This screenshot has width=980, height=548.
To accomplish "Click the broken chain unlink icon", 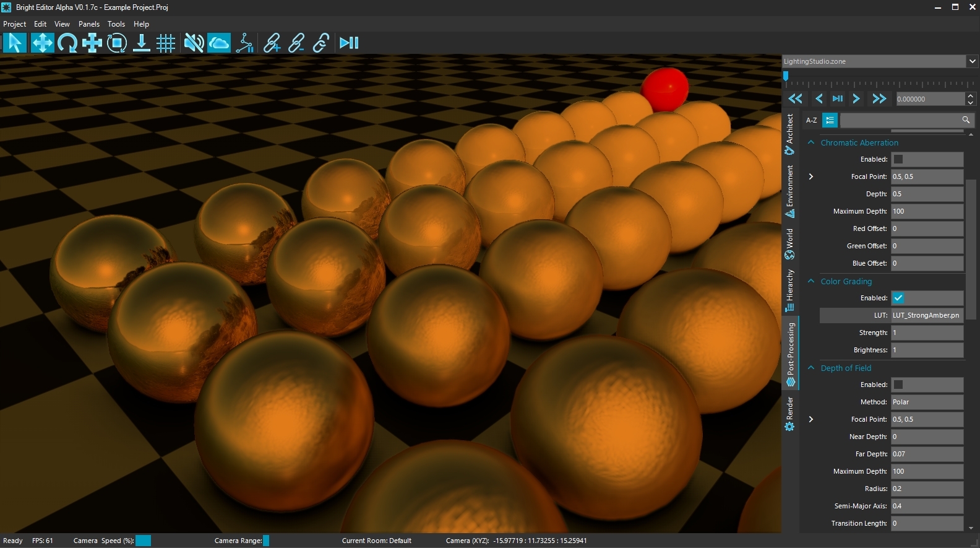I will point(321,43).
